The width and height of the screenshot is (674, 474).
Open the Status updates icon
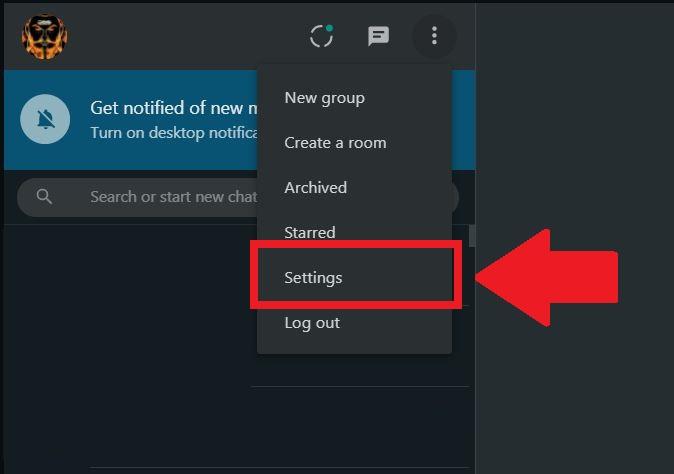click(x=322, y=36)
